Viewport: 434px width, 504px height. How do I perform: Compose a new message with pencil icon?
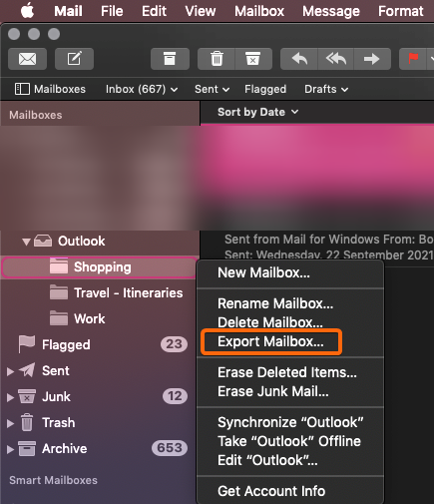(x=74, y=59)
